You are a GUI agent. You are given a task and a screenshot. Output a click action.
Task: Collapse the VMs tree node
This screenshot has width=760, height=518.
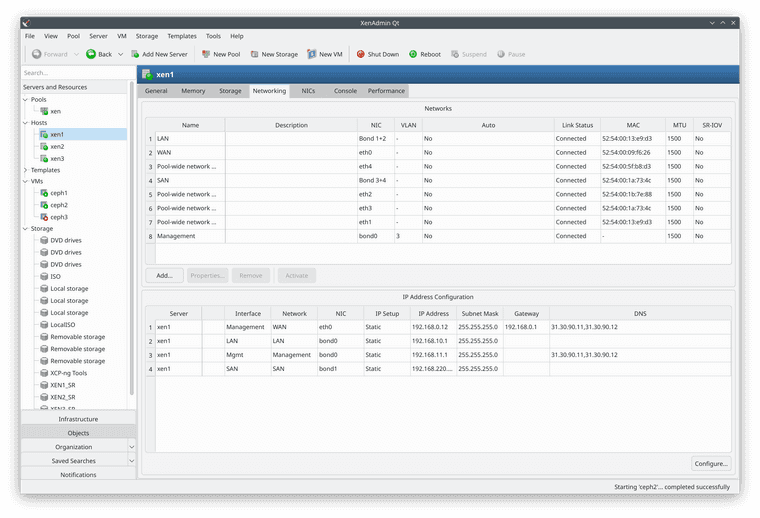(x=26, y=182)
